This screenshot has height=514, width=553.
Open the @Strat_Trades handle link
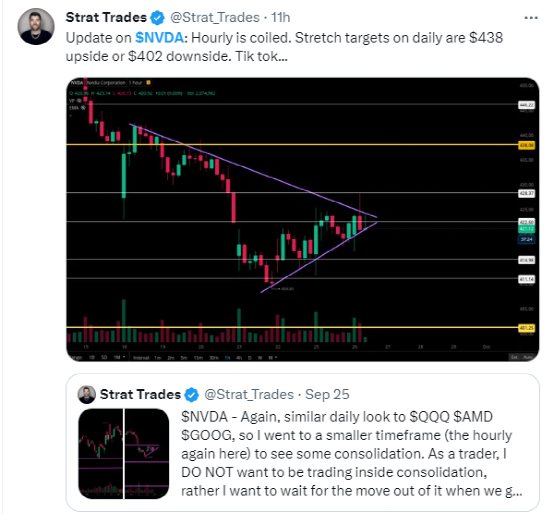[215, 17]
